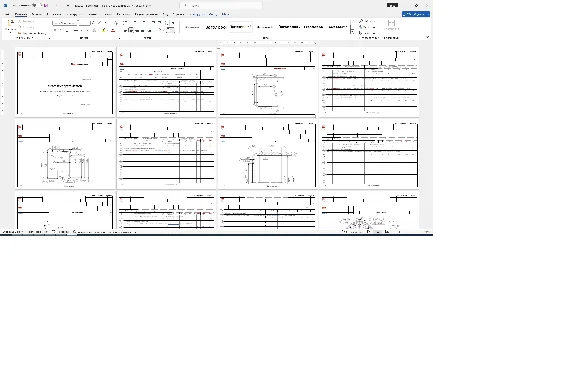Open the Help tab at ribbon end

click(x=226, y=14)
